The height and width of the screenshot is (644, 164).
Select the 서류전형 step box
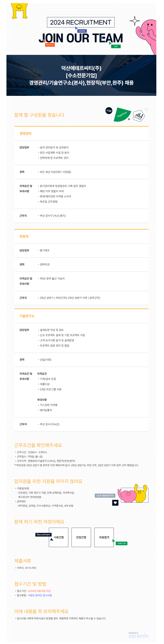(58, 537)
